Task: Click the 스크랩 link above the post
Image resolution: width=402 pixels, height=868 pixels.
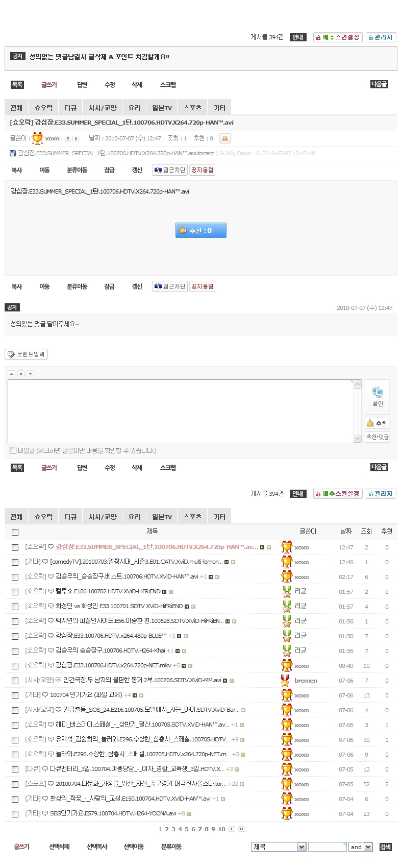Action: click(168, 85)
